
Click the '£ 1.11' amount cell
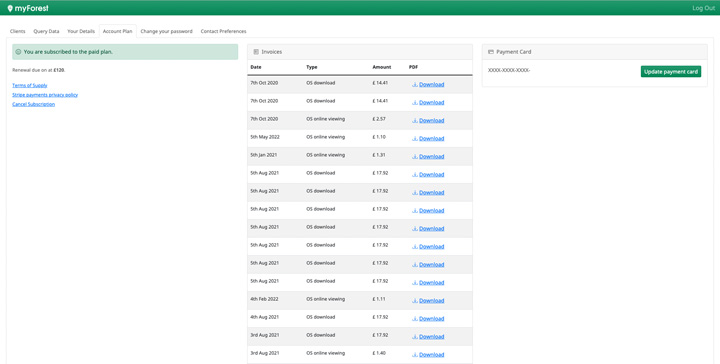[x=379, y=299]
